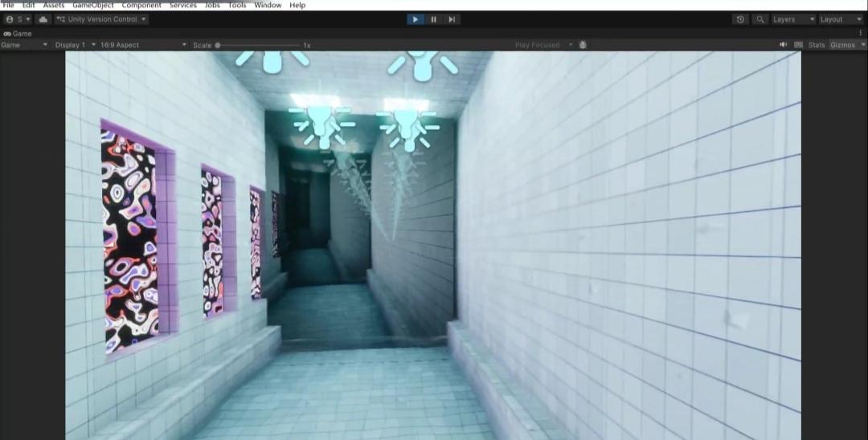The image size is (868, 440).
Task: Open the Window menu
Action: tap(268, 5)
